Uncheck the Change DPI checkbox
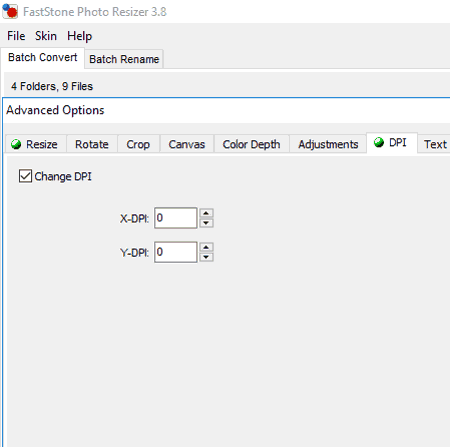450x447 pixels. click(25, 176)
